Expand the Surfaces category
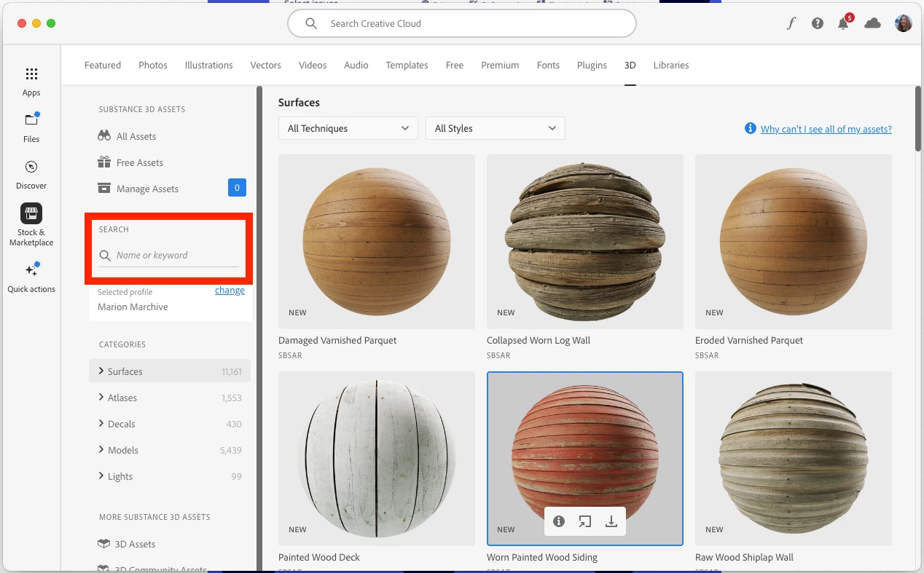The height and width of the screenshot is (573, 924). click(x=101, y=371)
